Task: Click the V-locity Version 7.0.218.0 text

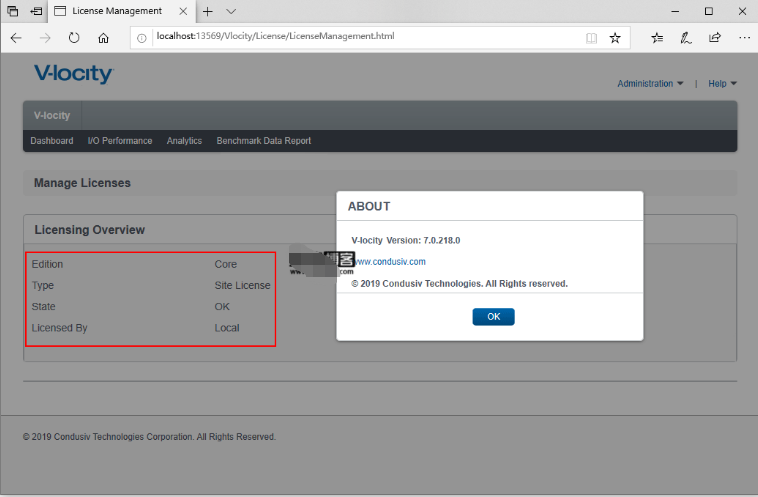Action: coord(406,240)
